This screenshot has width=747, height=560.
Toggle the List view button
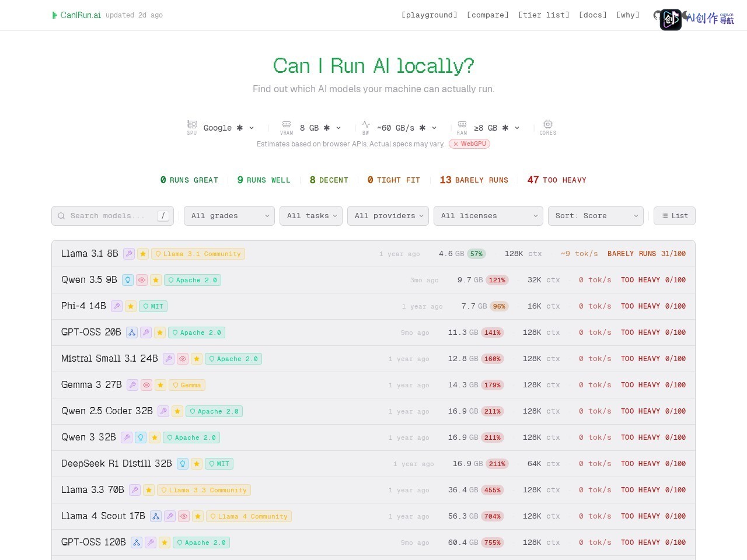tap(675, 216)
